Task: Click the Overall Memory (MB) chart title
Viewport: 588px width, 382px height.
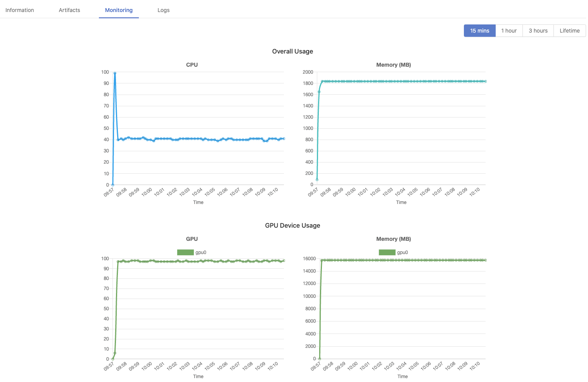Action: [x=394, y=65]
